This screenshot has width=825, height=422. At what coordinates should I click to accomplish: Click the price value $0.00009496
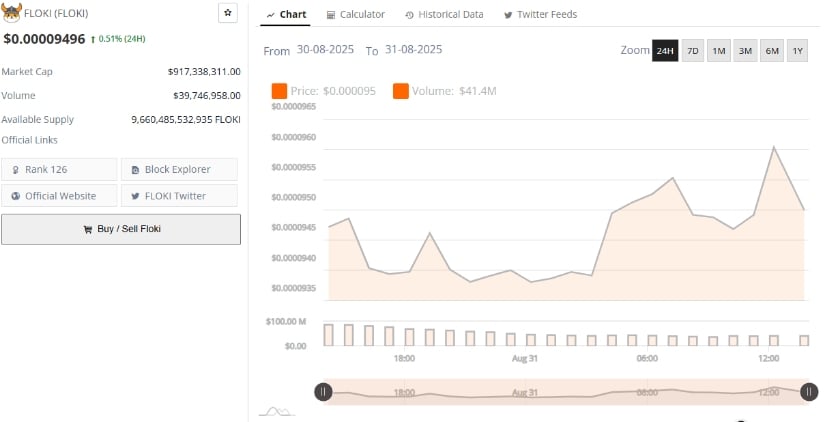[44, 39]
